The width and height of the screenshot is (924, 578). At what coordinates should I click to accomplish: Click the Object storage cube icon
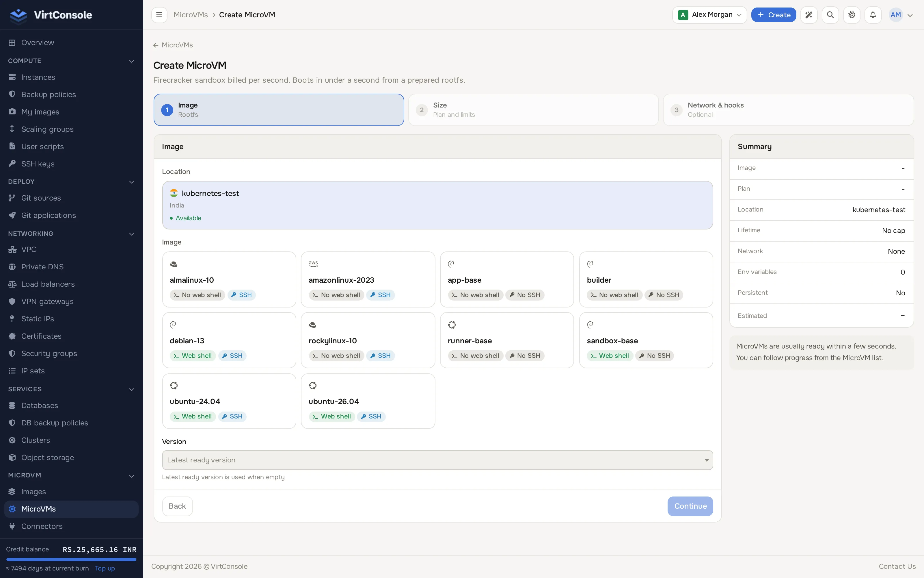pos(12,457)
